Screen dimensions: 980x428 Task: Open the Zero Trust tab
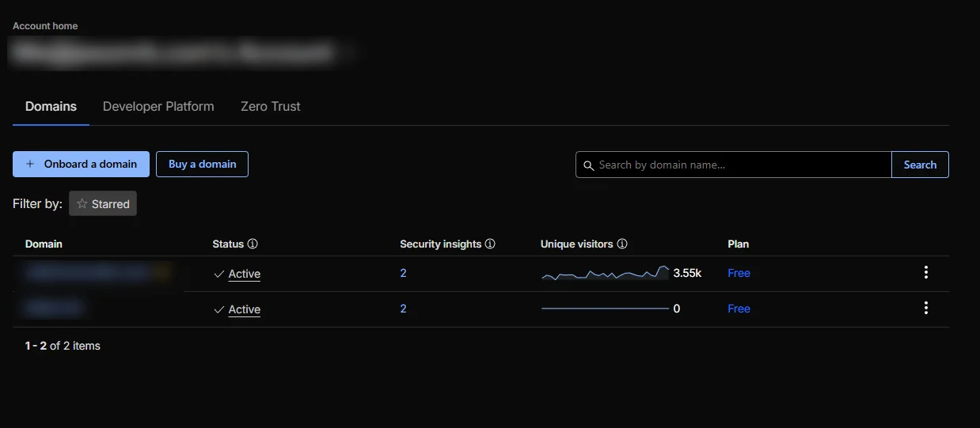pyautogui.click(x=271, y=106)
